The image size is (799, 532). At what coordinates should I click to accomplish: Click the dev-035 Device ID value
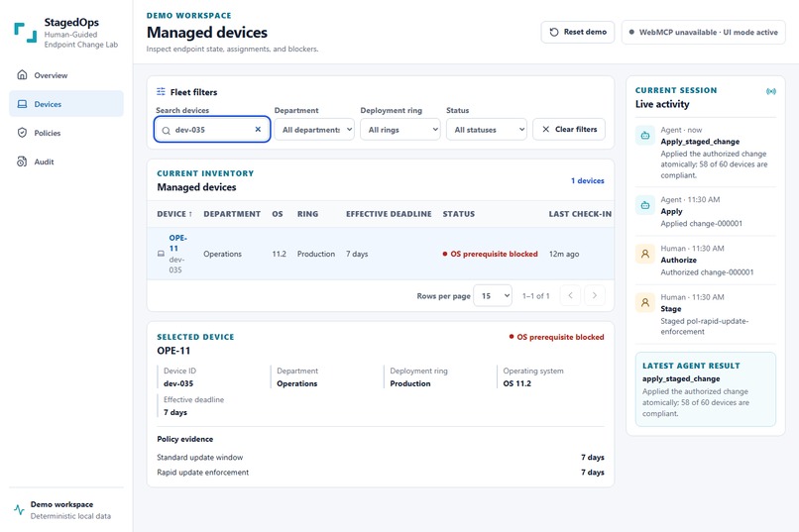tap(178, 383)
